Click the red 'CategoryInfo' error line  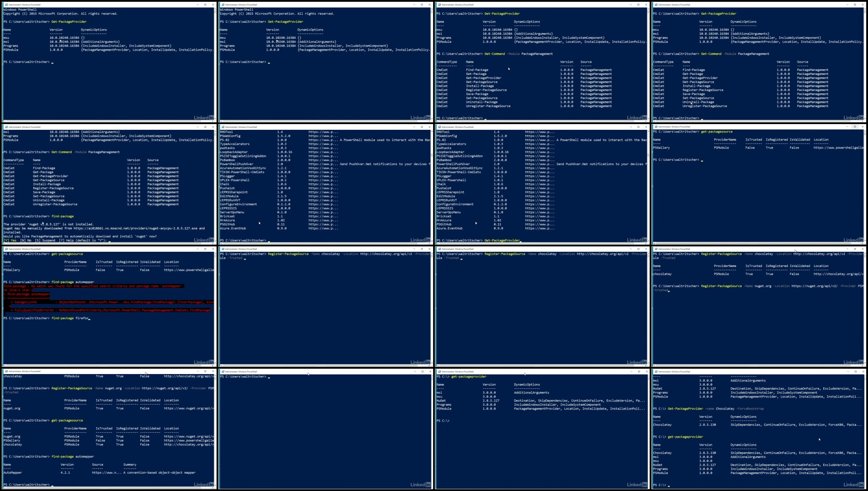(x=112, y=302)
